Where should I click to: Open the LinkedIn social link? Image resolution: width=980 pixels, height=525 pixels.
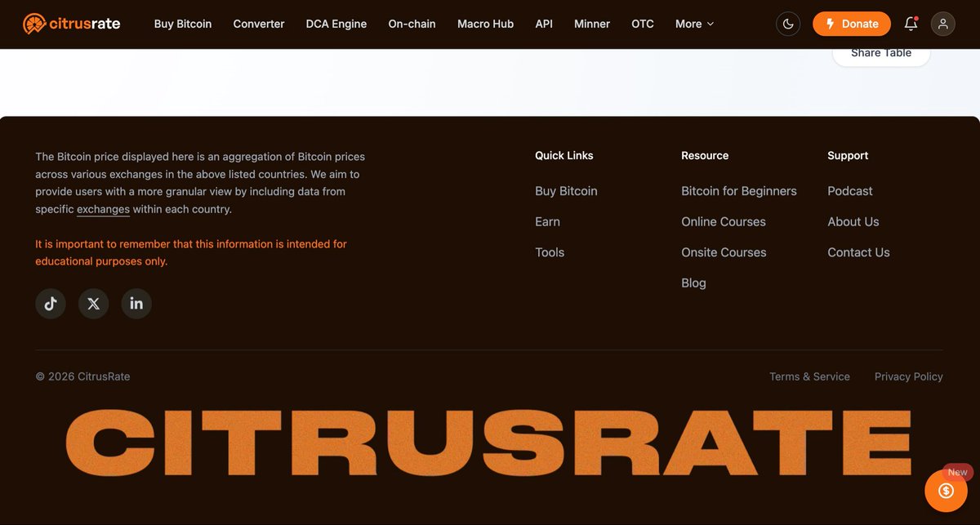(136, 304)
